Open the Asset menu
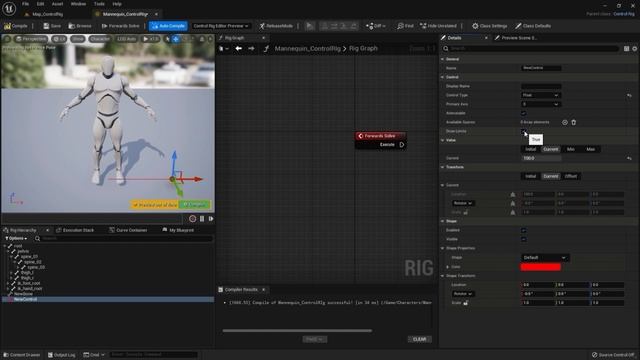The height and width of the screenshot is (360, 640). click(x=57, y=4)
